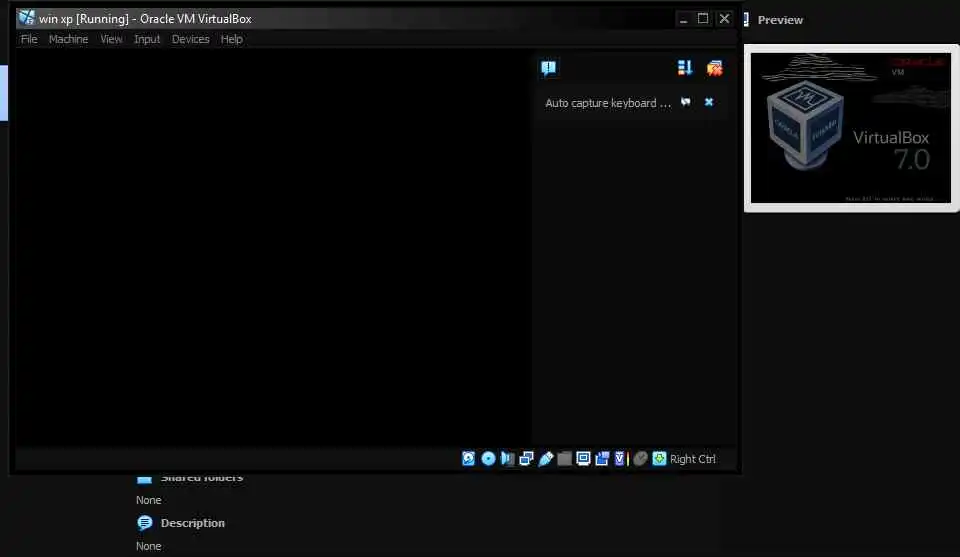The width and height of the screenshot is (960, 557).
Task: Click the recording indicator in status bar
Action: (602, 458)
